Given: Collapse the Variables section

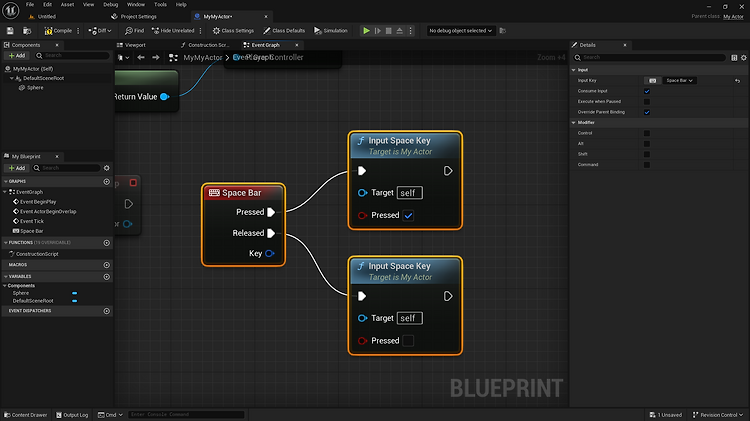Looking at the screenshot, I should point(6,277).
